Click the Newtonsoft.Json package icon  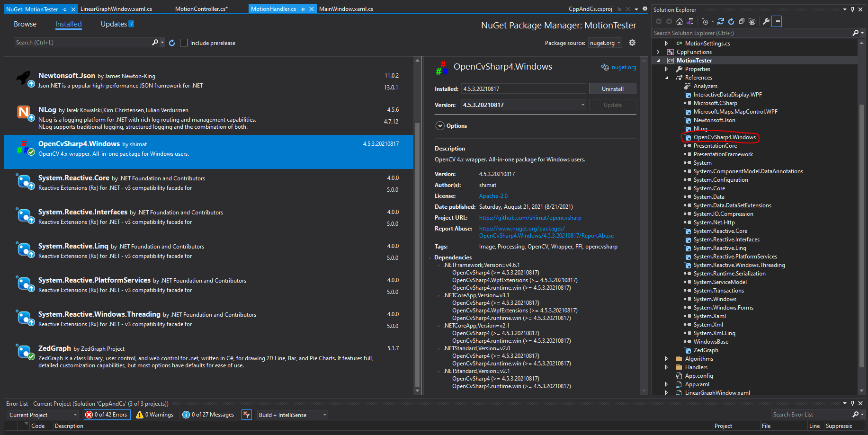point(25,79)
